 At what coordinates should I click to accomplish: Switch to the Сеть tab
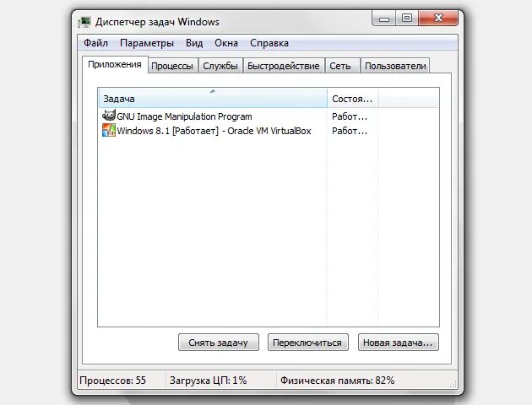[x=340, y=66]
